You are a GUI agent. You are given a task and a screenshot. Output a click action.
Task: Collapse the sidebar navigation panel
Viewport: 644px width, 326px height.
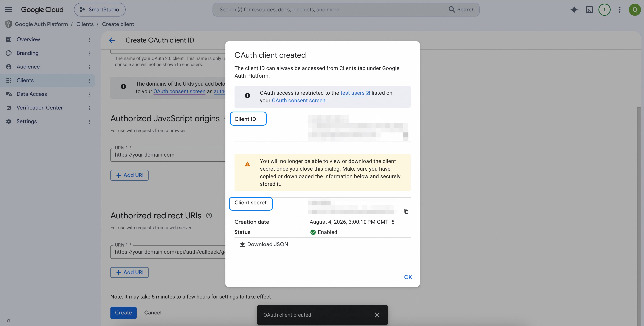click(x=9, y=320)
